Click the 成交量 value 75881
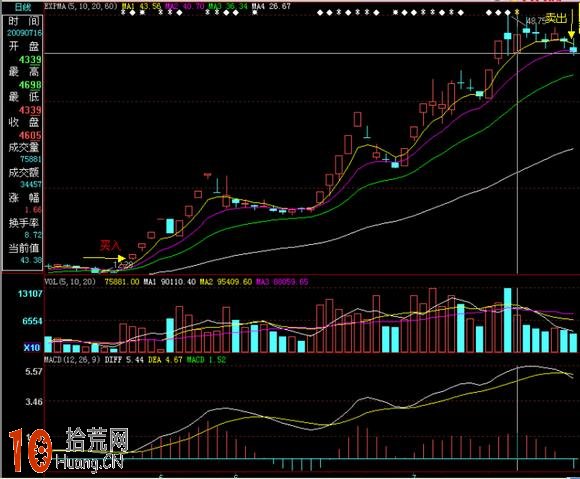Viewport: 580px width, 479px height. (31, 159)
